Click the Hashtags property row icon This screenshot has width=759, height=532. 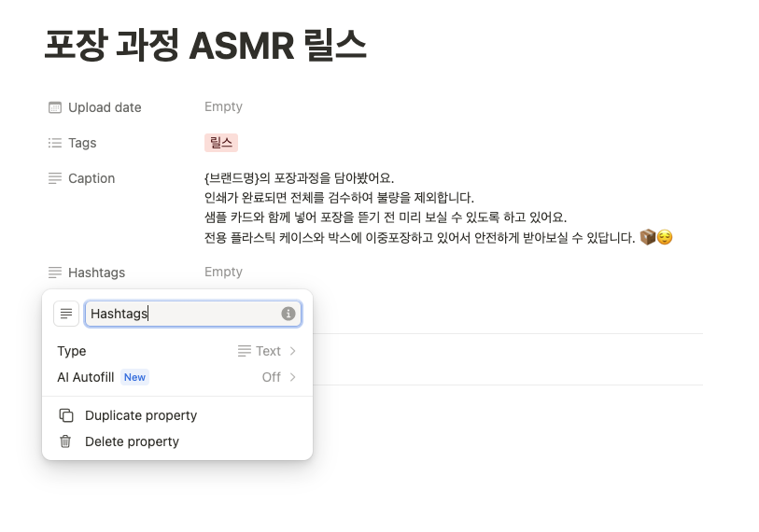pyautogui.click(x=55, y=273)
